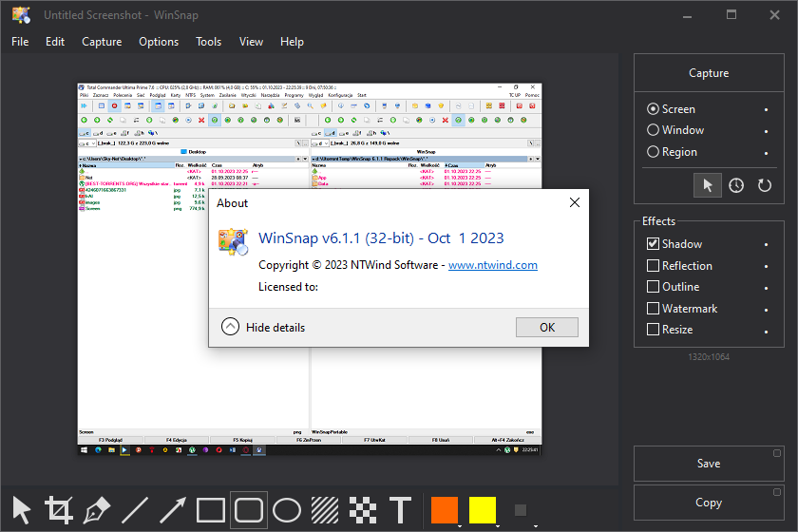Open options dot next to Reflection

[766, 266]
